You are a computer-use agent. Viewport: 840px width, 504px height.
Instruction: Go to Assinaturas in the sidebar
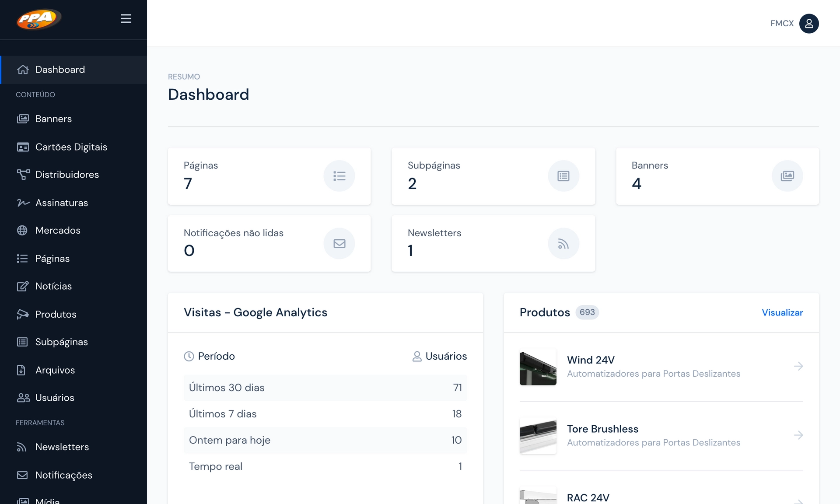pyautogui.click(x=61, y=203)
